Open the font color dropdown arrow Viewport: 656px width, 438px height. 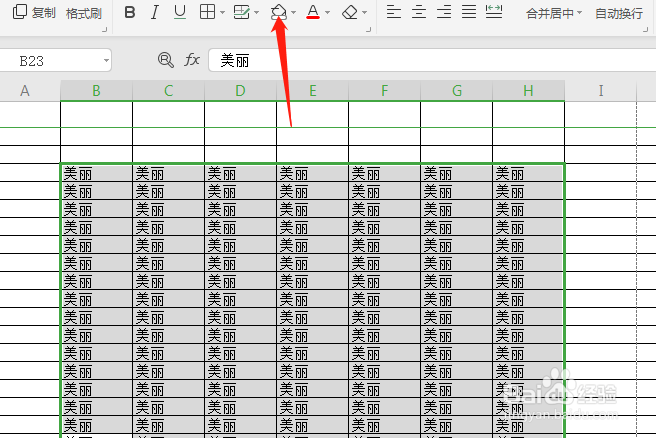click(x=327, y=13)
